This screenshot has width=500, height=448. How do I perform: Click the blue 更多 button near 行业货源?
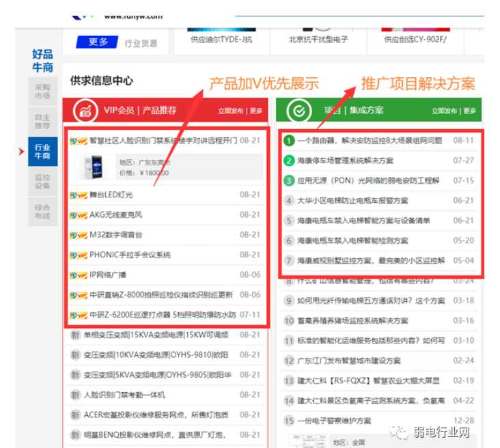(x=98, y=42)
